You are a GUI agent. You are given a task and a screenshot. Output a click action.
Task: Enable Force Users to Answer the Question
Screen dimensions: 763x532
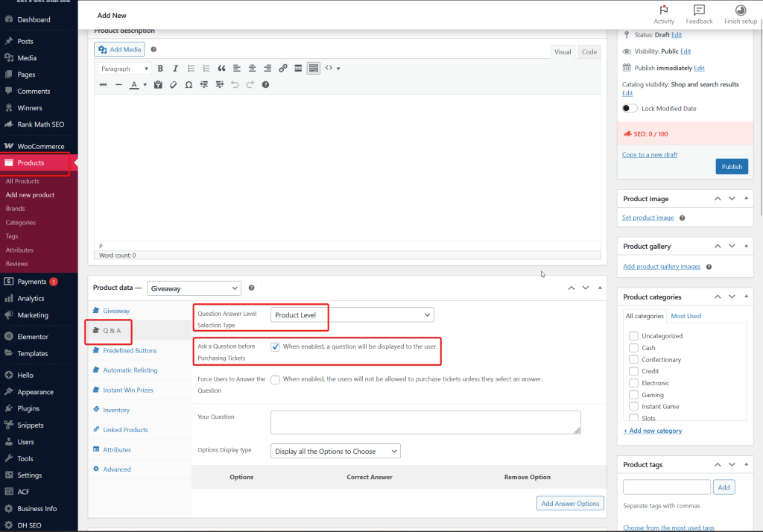coord(276,379)
